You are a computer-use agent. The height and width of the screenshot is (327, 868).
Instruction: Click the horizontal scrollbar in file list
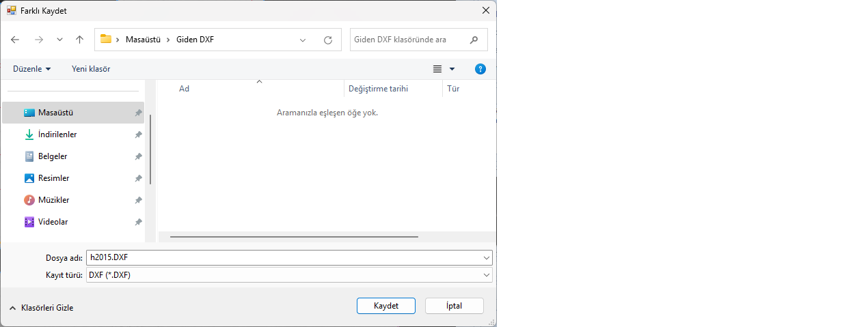pyautogui.click(x=294, y=237)
